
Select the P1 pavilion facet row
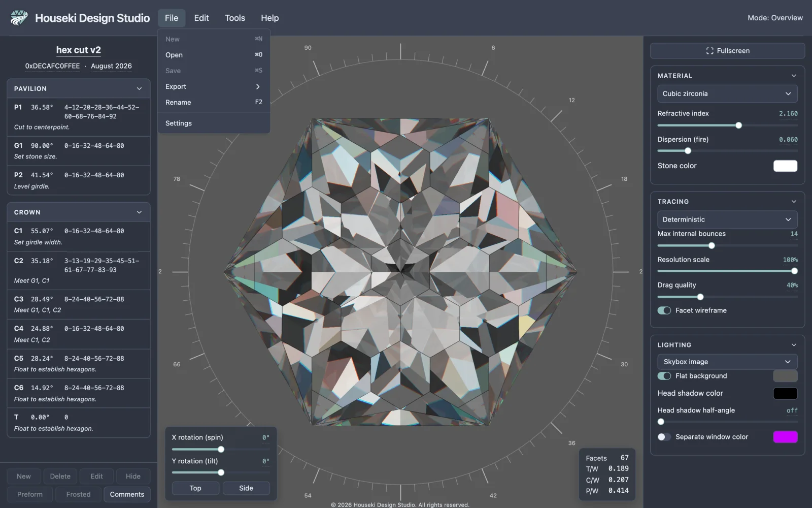[x=79, y=117]
